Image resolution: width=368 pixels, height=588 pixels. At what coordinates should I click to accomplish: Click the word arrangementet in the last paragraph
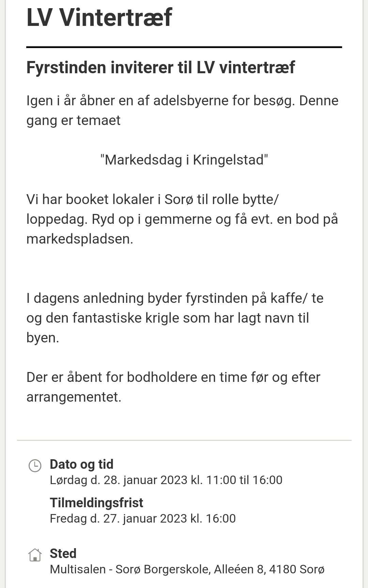[74, 397]
